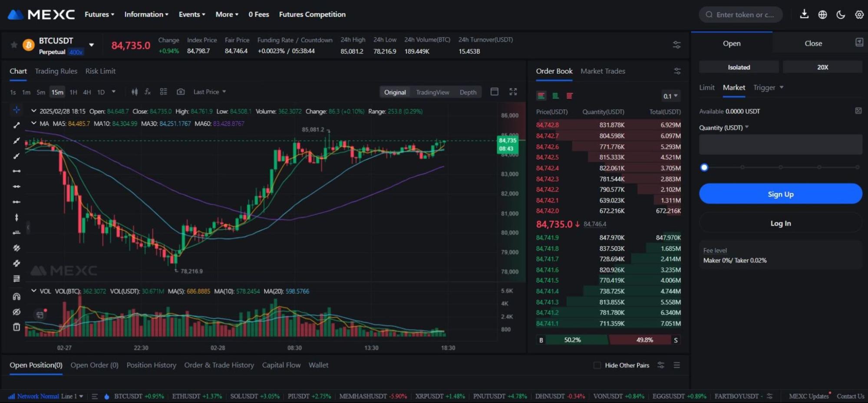Switch chart panel layout icon

click(x=494, y=92)
